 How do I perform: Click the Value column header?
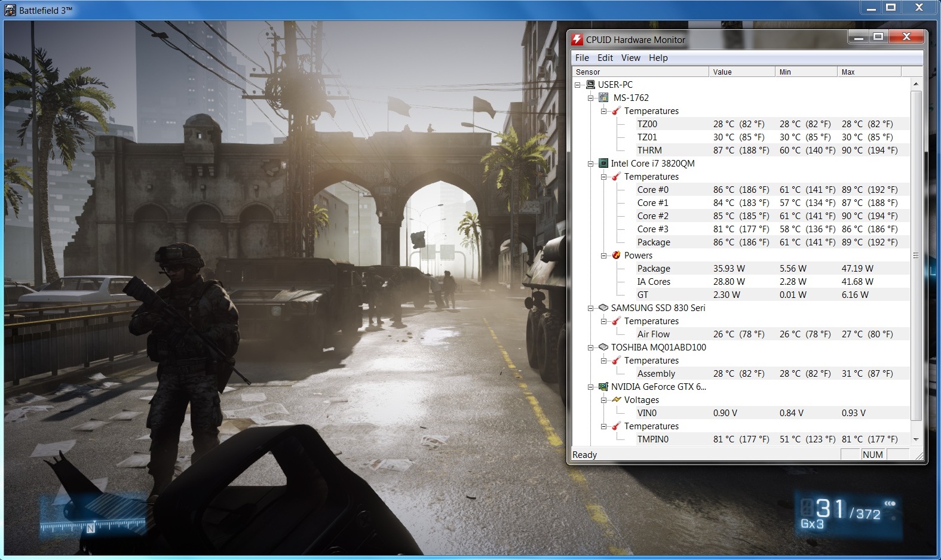(743, 72)
